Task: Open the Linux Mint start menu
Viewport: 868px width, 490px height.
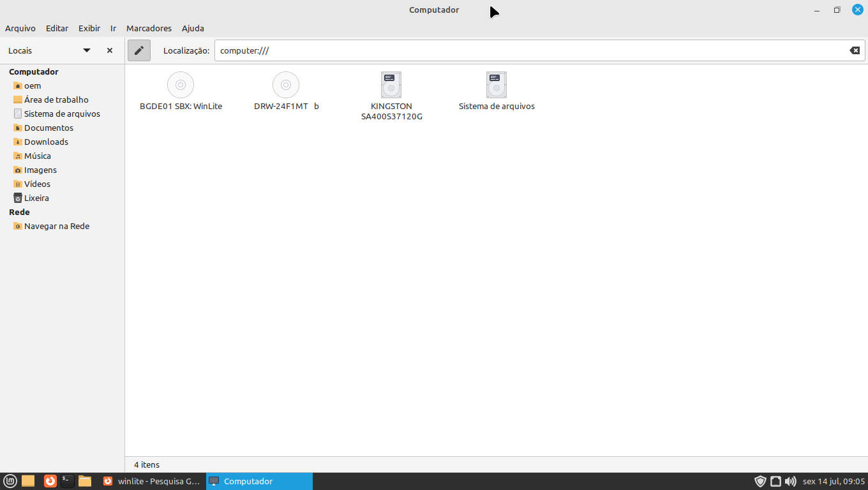Action: tap(10, 481)
